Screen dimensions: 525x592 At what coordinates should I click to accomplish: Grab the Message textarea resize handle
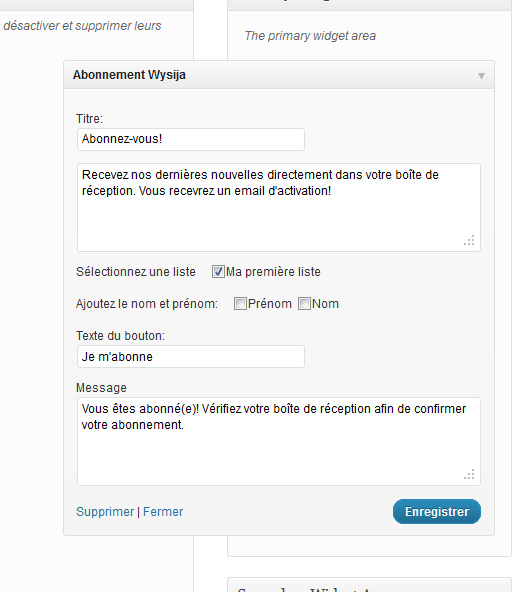(x=469, y=475)
